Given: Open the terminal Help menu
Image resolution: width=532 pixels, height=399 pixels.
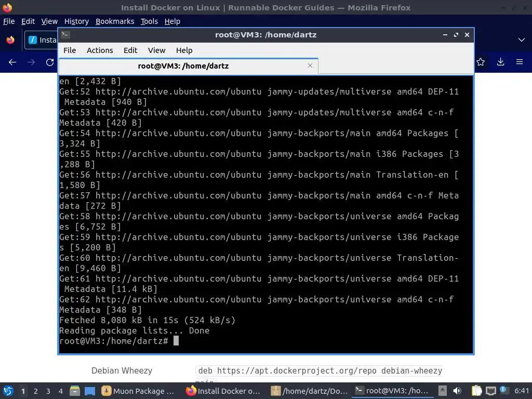Looking at the screenshot, I should pyautogui.click(x=184, y=50).
